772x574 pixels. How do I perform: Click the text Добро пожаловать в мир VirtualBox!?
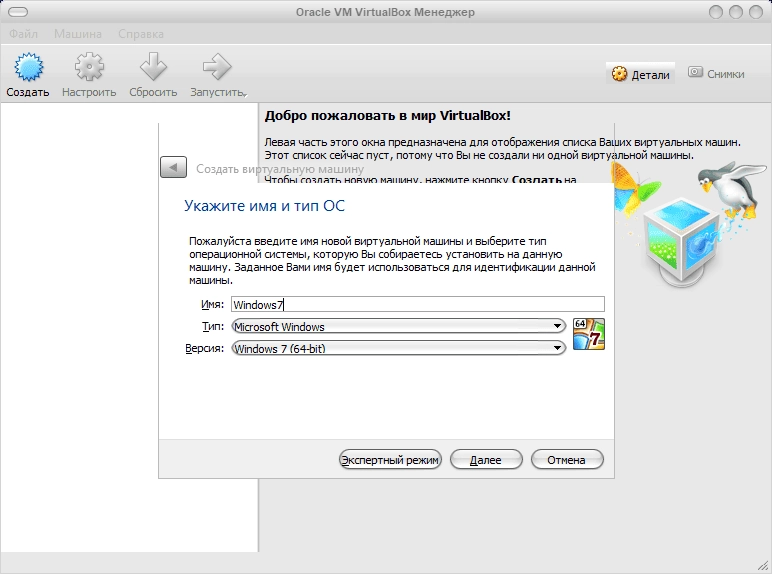pyautogui.click(x=387, y=116)
